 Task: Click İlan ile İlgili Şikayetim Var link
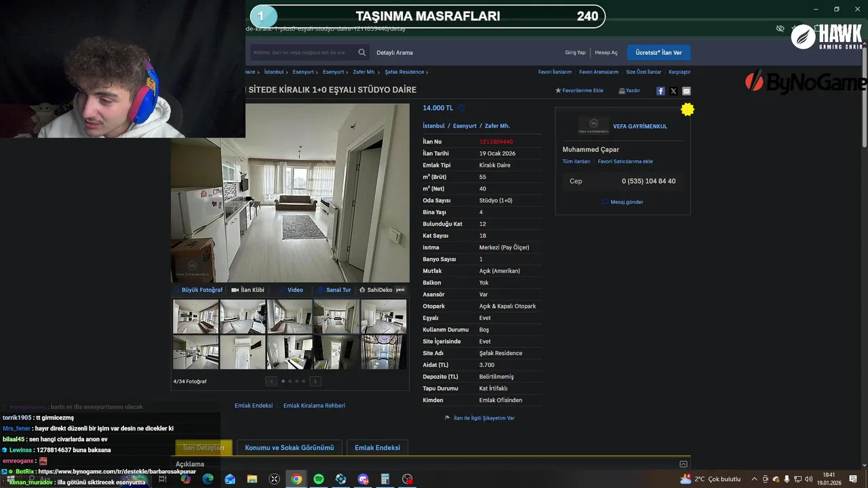pos(484,418)
